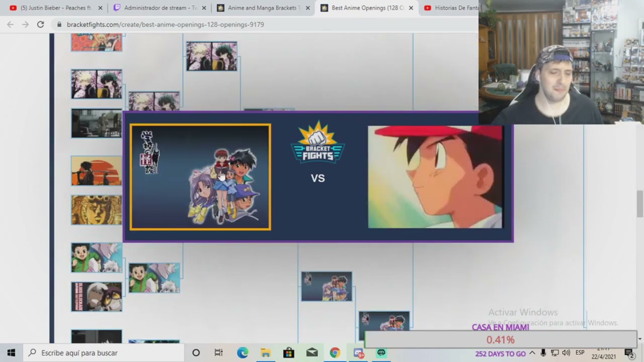Launch Microsoft Edge from taskbar
Screen dimensions: 644x362
(243, 353)
